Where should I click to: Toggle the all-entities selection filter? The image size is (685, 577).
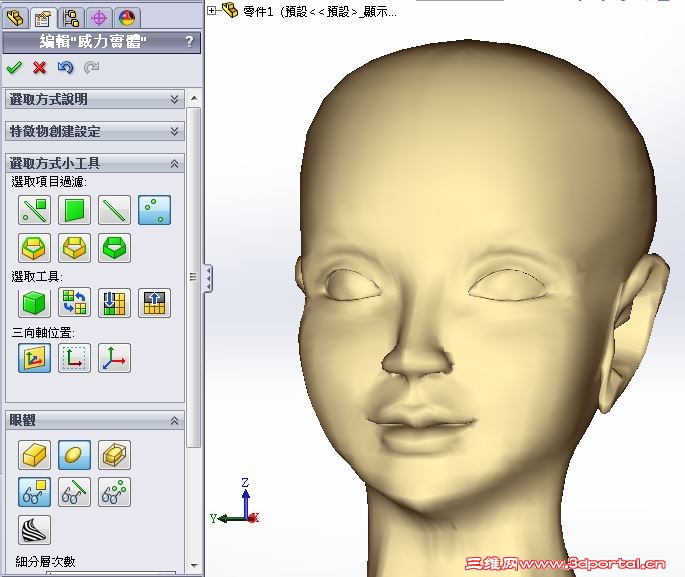[35, 210]
